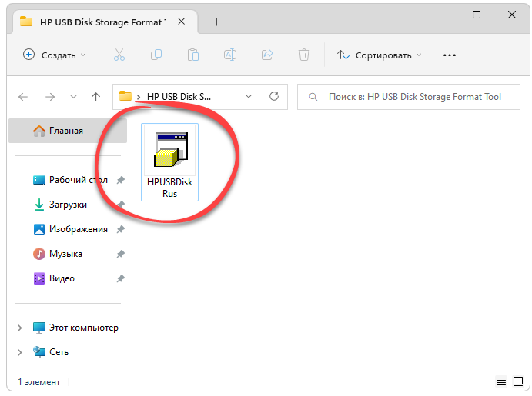This screenshot has height=396, width=532.
Task: Switch to large icons view
Action: point(517,381)
